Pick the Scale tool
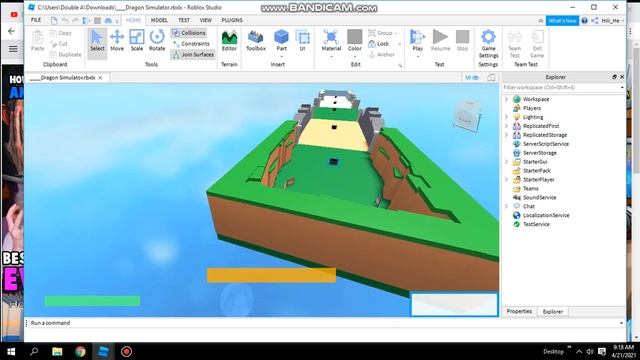The image size is (640, 360). (x=137, y=41)
